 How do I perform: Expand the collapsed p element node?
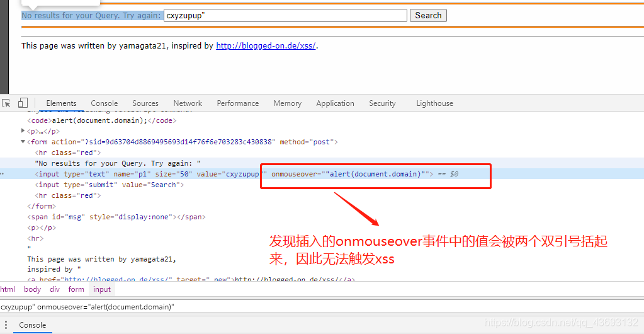(23, 131)
